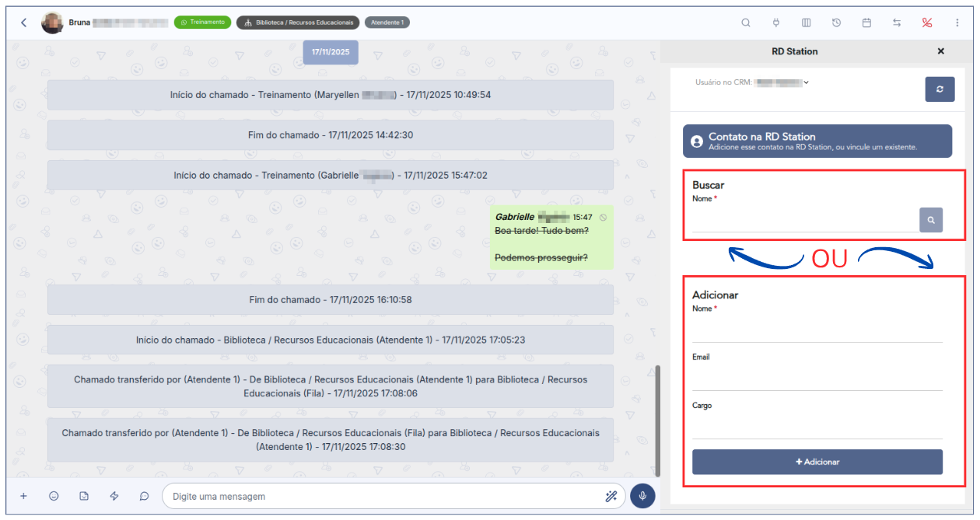This screenshot has width=980, height=520.
Task: Open the calendar scheduling icon
Action: (866, 23)
